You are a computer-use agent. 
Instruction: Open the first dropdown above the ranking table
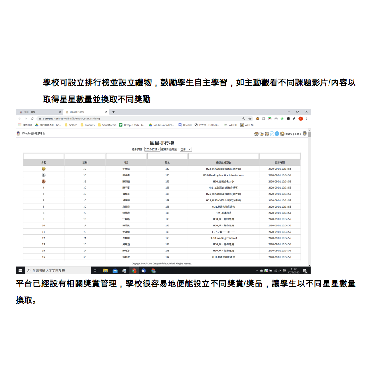(151, 149)
